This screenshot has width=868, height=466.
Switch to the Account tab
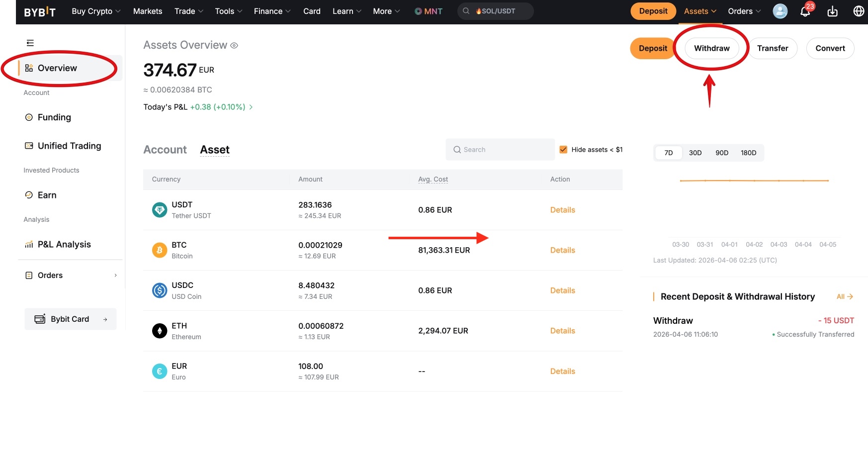165,150
